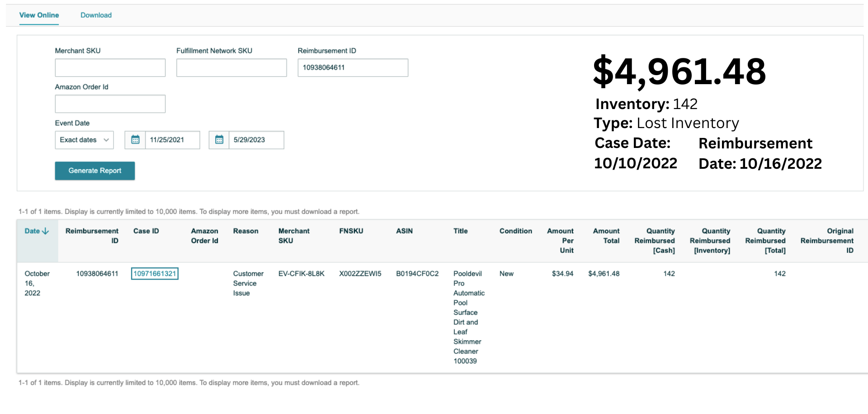The image size is (868, 414).
Task: Switch to the Download tab
Action: pos(96,15)
